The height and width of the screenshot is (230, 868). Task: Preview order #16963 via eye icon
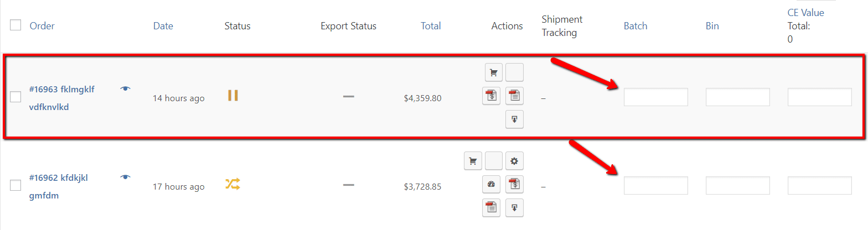pos(126,88)
